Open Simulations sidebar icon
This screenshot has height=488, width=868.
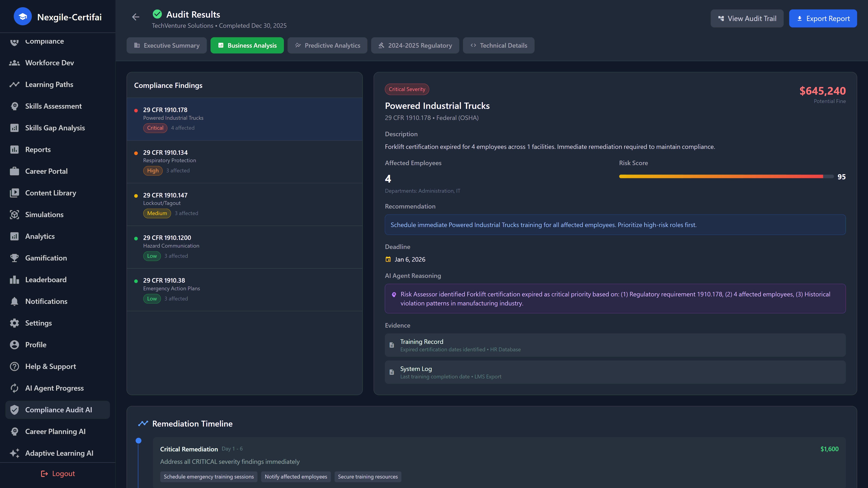(14, 215)
